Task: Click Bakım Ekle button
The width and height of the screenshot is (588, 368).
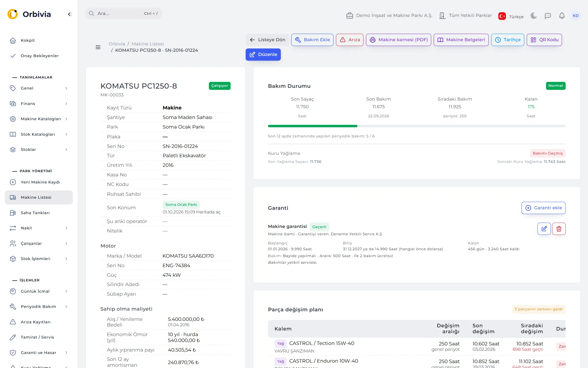Action: [312, 40]
